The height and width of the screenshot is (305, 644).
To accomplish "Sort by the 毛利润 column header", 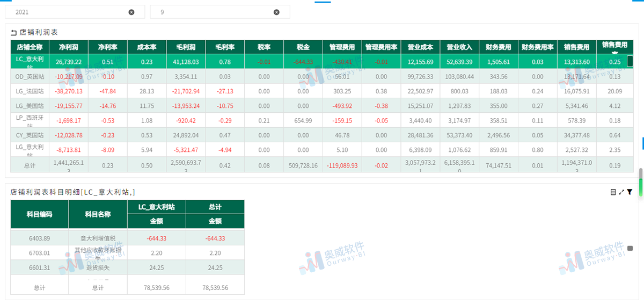I will point(186,47).
